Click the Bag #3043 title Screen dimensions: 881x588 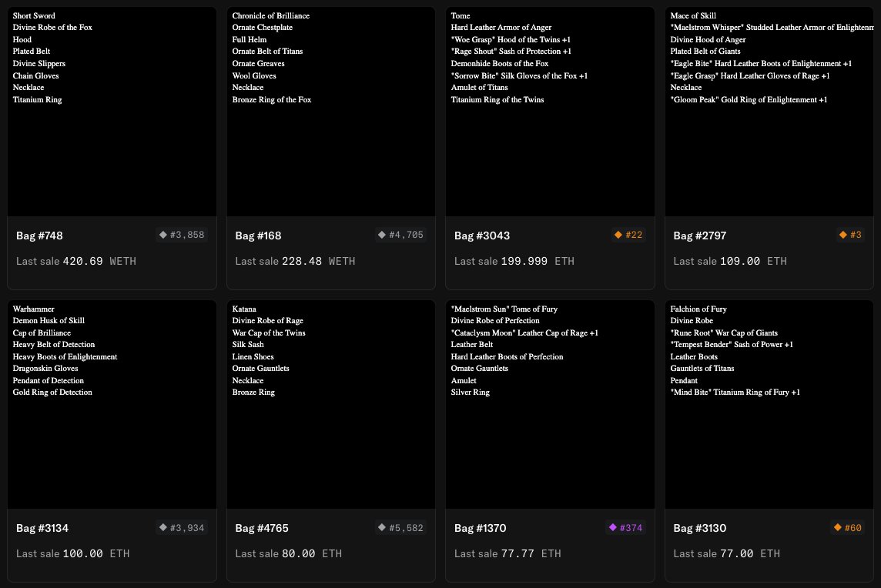(482, 236)
